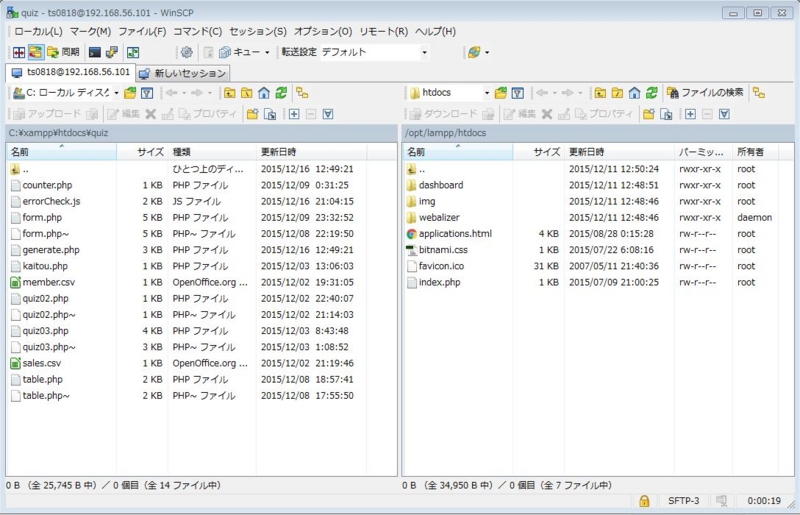
Task: Create new folder in local panel
Action: pos(253,114)
